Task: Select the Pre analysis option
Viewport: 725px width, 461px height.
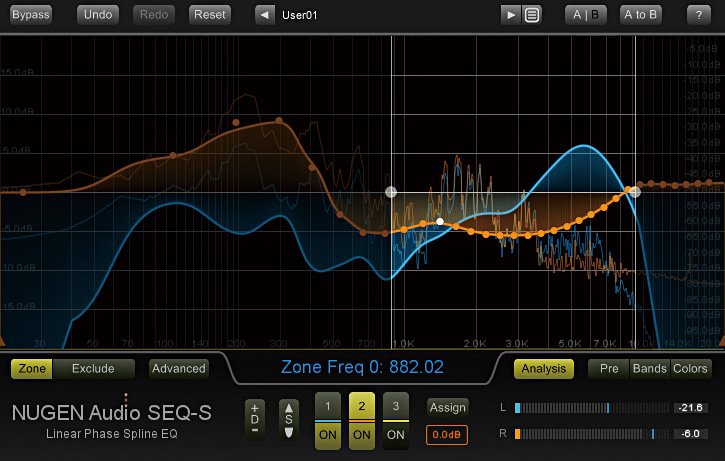Action: tap(608, 369)
